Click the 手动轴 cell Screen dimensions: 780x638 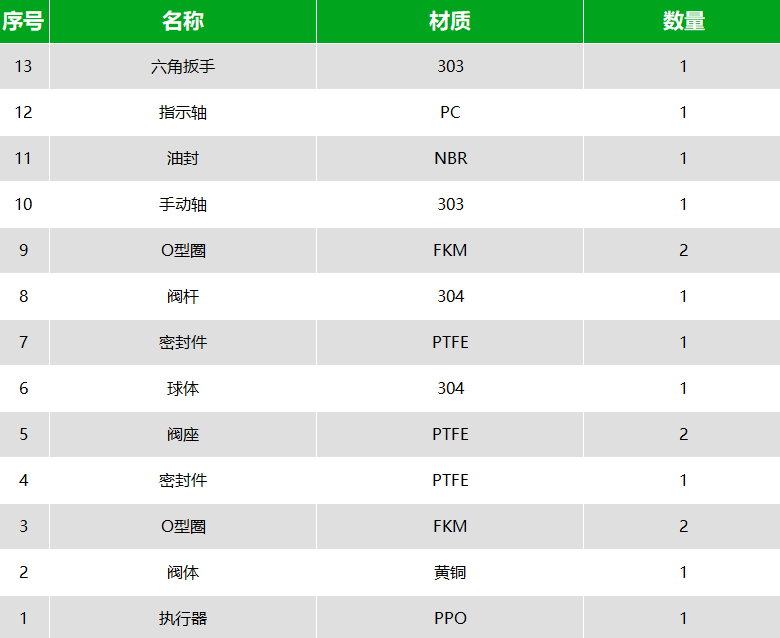(183, 204)
